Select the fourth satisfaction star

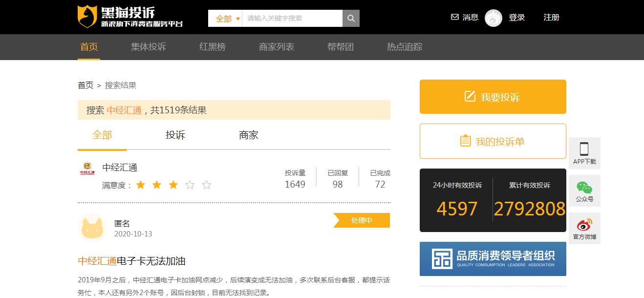[x=190, y=185]
